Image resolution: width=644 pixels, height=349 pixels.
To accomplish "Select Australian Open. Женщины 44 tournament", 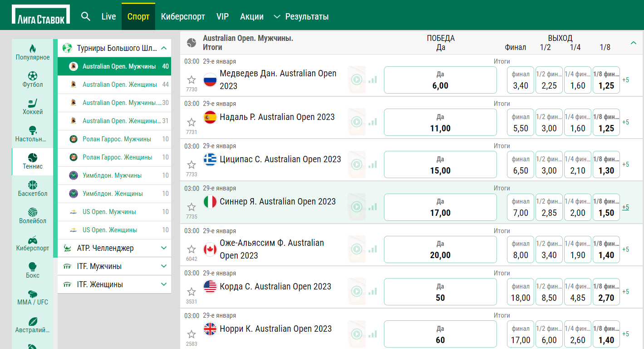I will point(114,85).
